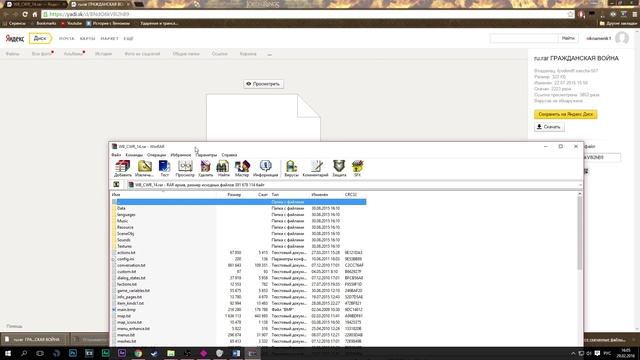This screenshot has height=360, width=640.
Task: Select Data folder in archive list
Action: (x=121, y=208)
